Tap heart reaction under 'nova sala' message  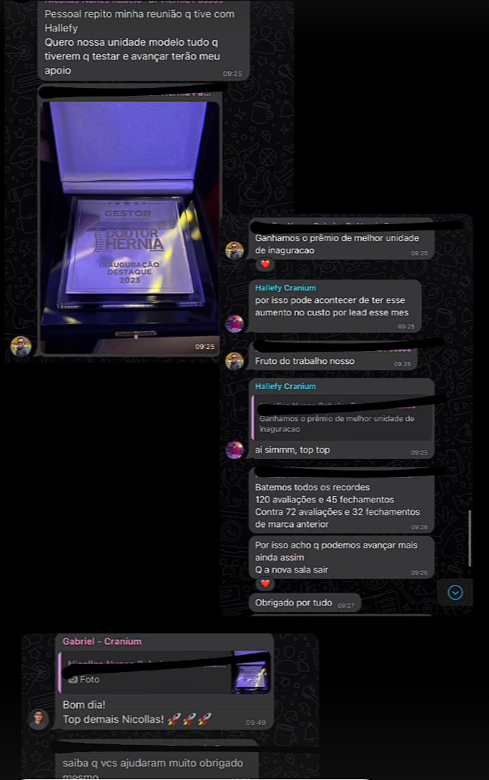pyautogui.click(x=265, y=583)
